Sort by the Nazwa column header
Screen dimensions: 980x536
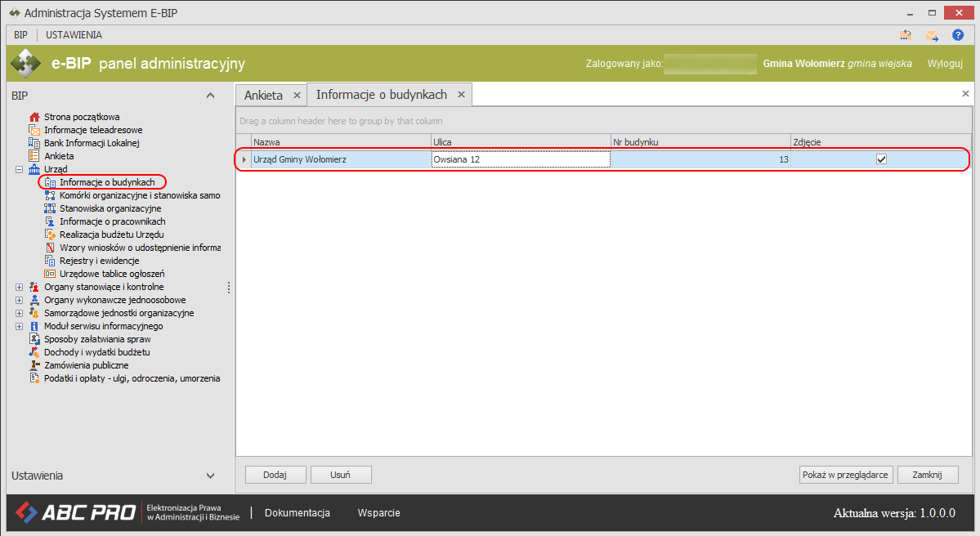pyautogui.click(x=341, y=142)
